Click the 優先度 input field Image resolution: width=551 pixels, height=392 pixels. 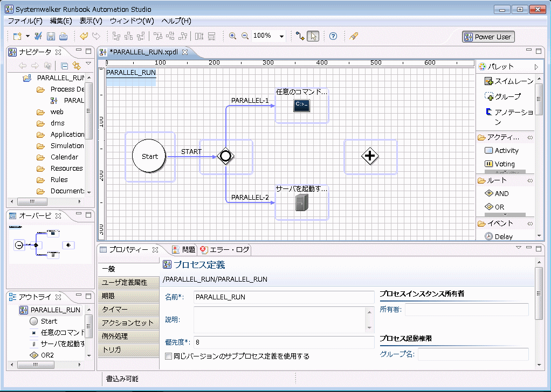pos(284,342)
